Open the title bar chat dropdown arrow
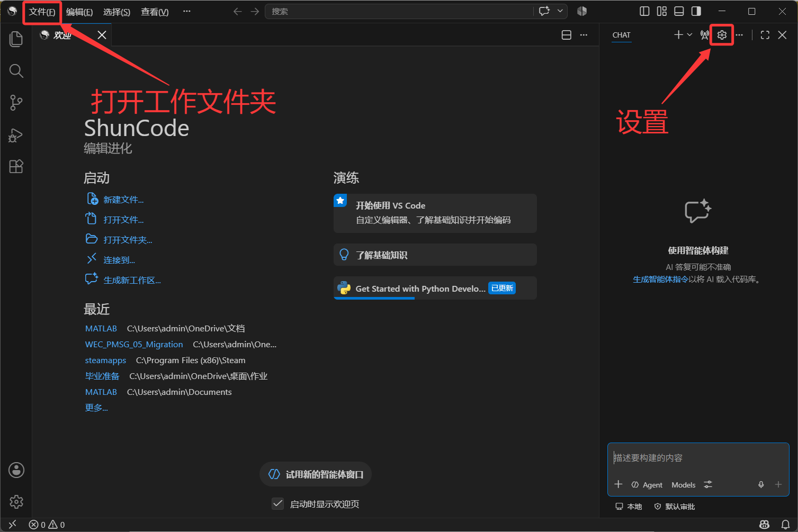 (560, 11)
